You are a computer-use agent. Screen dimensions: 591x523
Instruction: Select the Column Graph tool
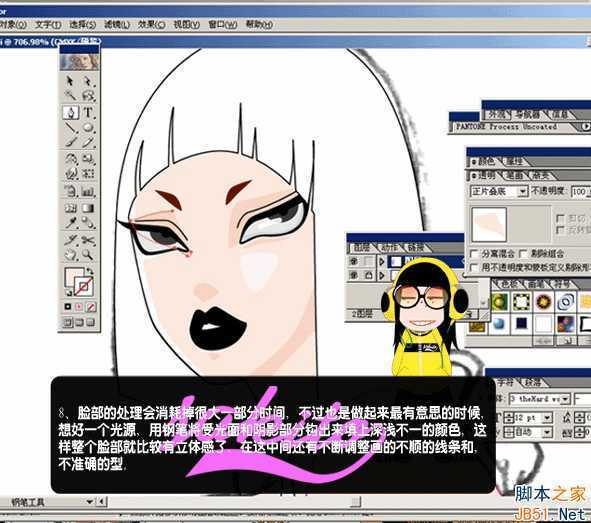(x=88, y=191)
